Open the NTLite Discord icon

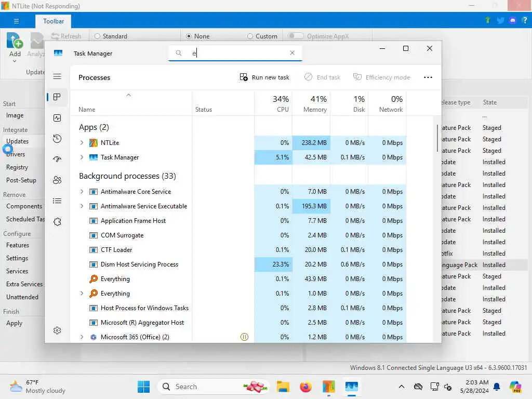(512, 20)
